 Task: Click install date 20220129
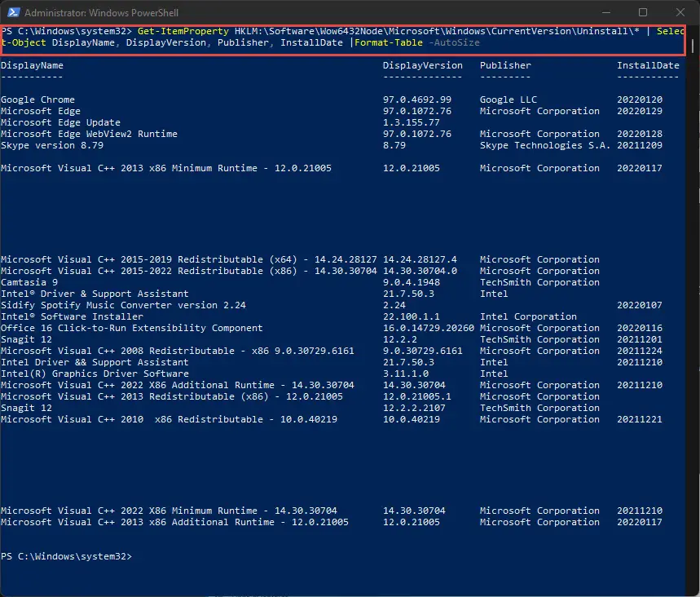pyautogui.click(x=640, y=111)
